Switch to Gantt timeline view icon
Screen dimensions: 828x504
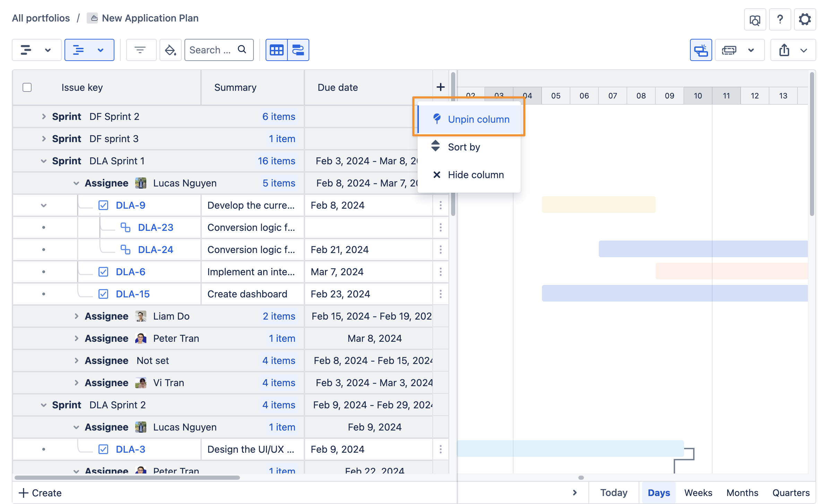[298, 50]
